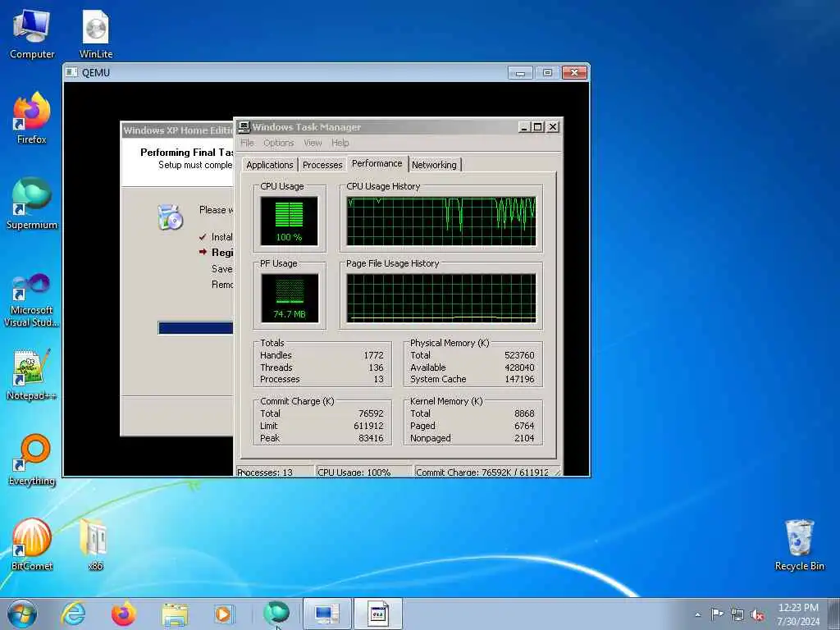The height and width of the screenshot is (630, 840).
Task: Click the Show Desktop strip
Action: [834, 614]
